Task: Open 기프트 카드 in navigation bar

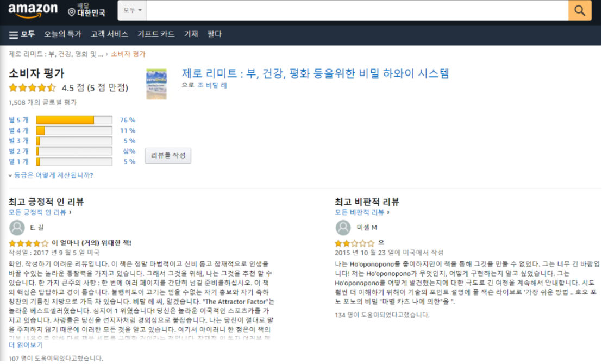Action: pos(156,34)
